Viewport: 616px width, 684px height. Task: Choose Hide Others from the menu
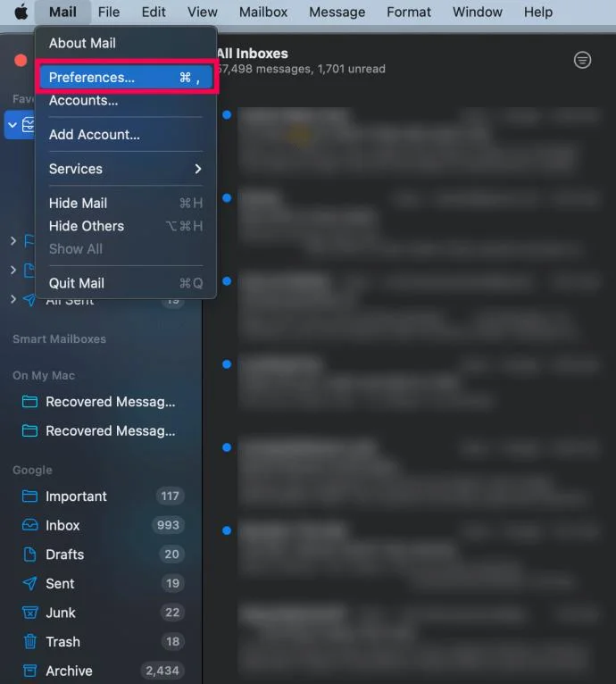(126, 226)
